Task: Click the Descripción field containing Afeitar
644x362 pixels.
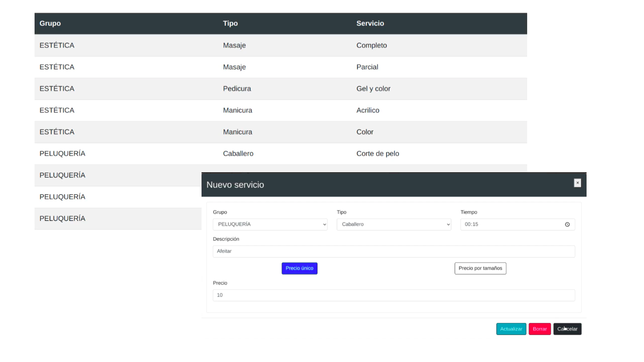Action: point(394,251)
